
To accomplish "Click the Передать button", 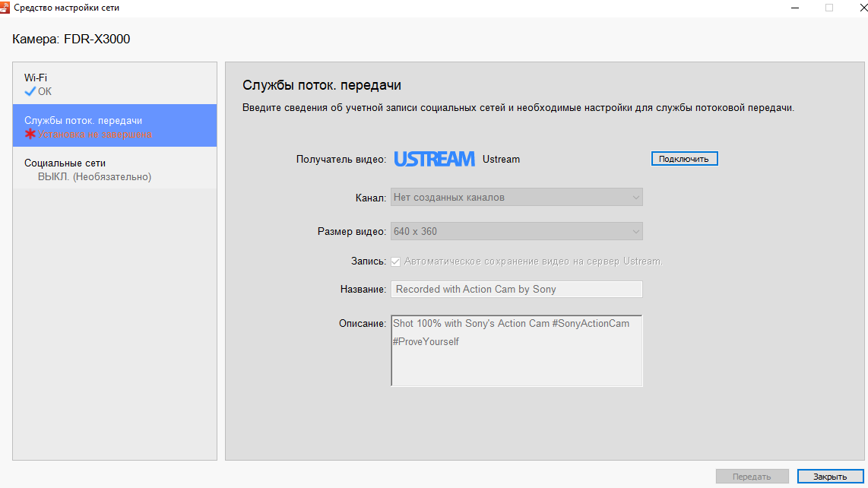I will [x=752, y=477].
